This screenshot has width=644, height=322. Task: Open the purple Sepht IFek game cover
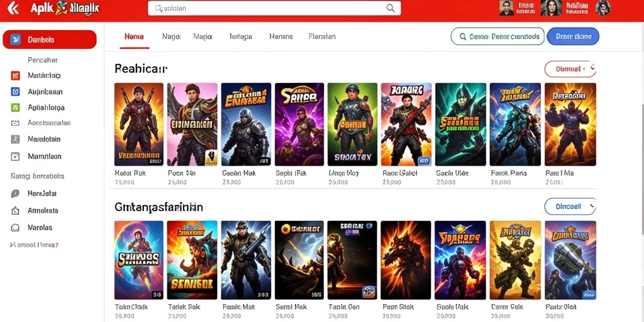pos(299,125)
